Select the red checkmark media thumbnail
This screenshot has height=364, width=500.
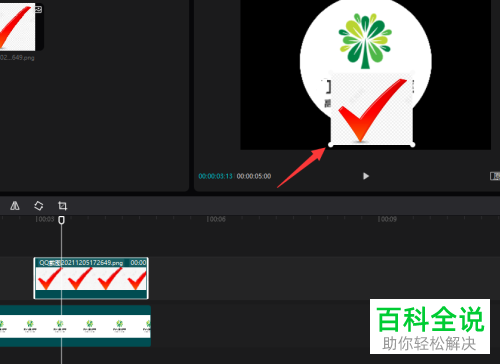17,27
